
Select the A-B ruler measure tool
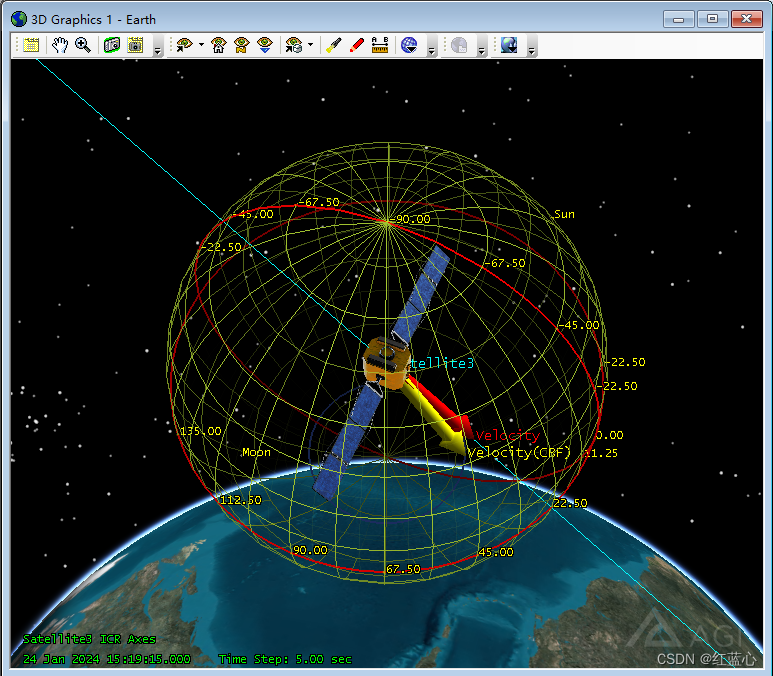click(380, 45)
